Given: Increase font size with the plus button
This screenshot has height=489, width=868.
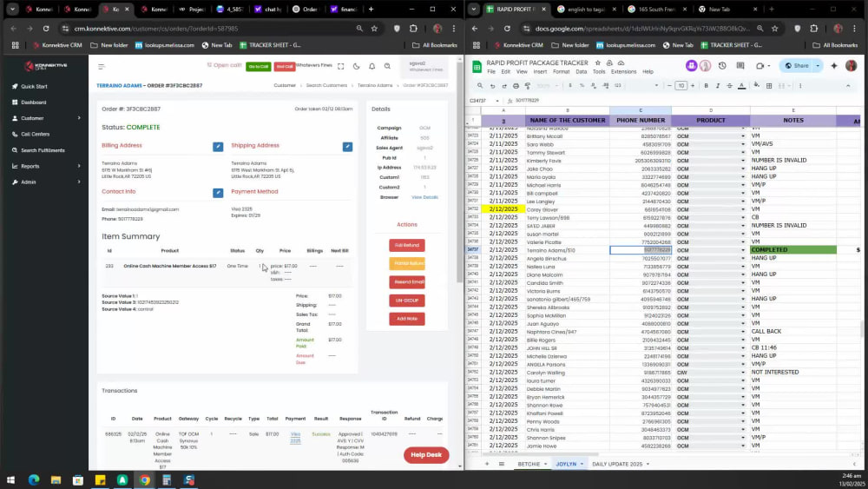Looking at the screenshot, I should click(693, 86).
